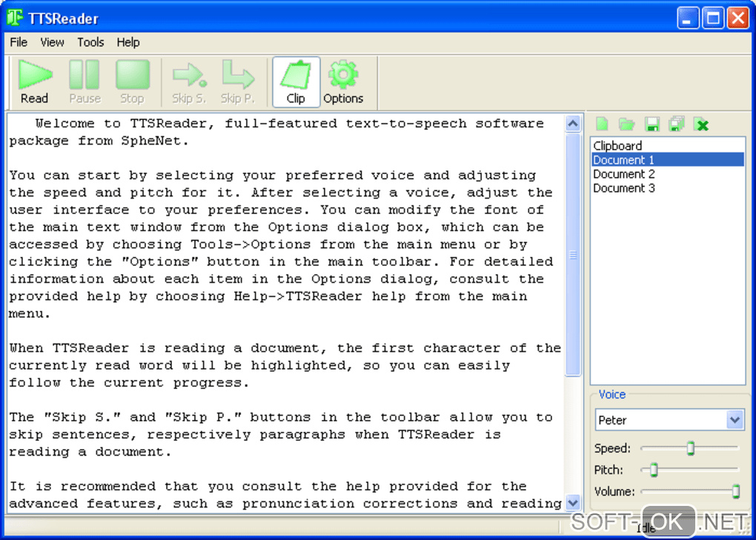
Task: Open the Tools menu
Action: [90, 42]
